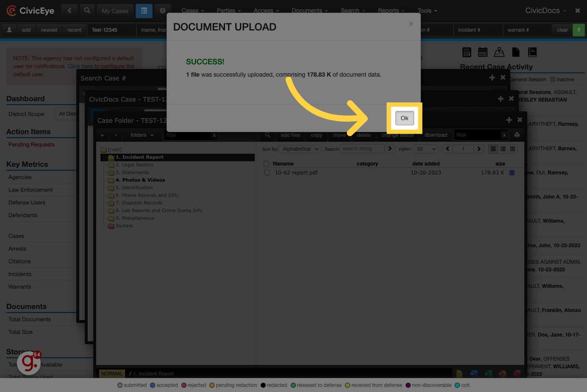Click the alert exclamation icon in top bar
The image size is (587, 392).
click(x=162, y=11)
